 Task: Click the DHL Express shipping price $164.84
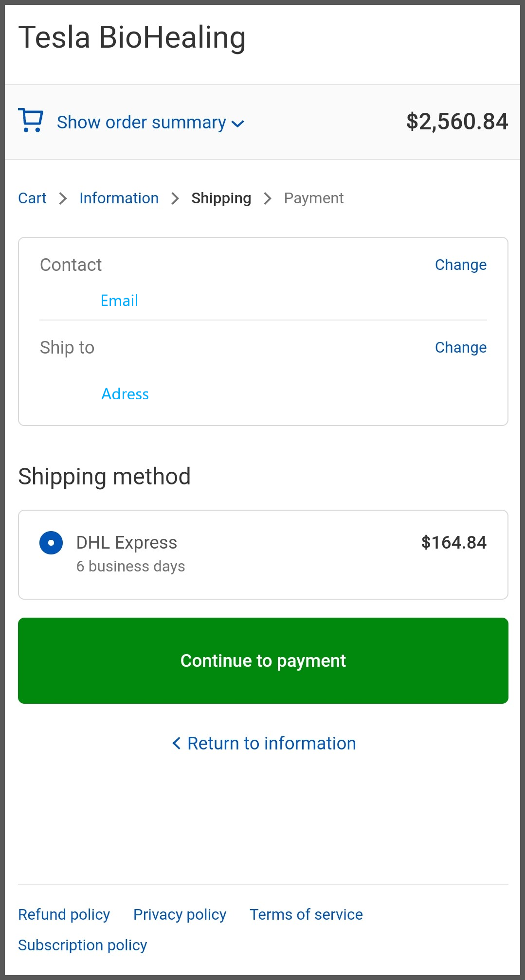[x=453, y=543]
